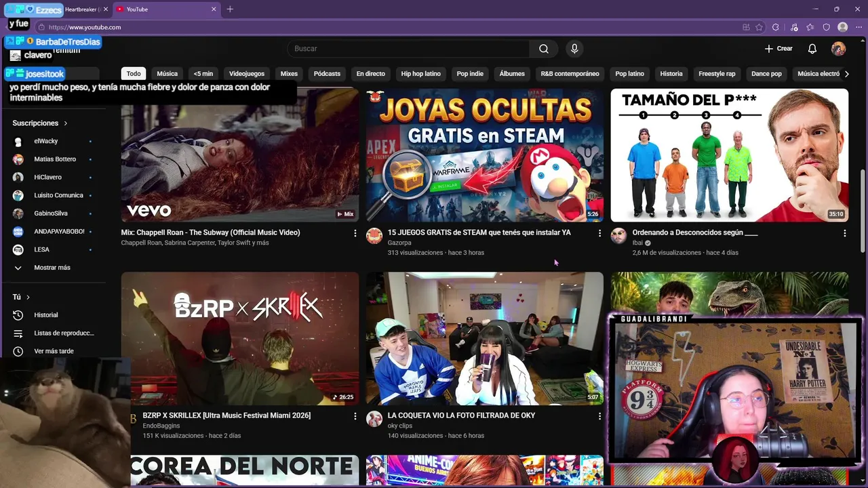
Task: Select the Todo filter chip
Action: pos(134,74)
